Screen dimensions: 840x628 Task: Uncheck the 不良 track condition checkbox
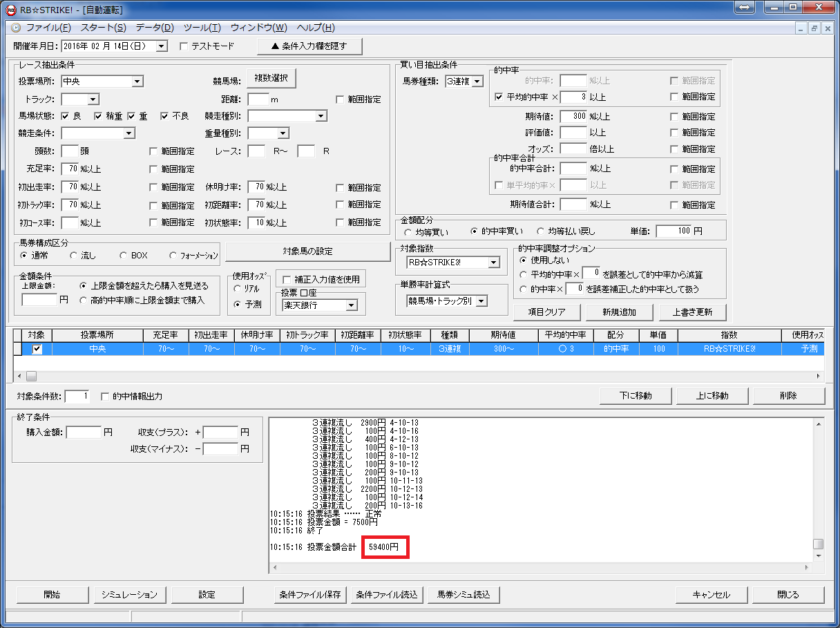pos(164,116)
